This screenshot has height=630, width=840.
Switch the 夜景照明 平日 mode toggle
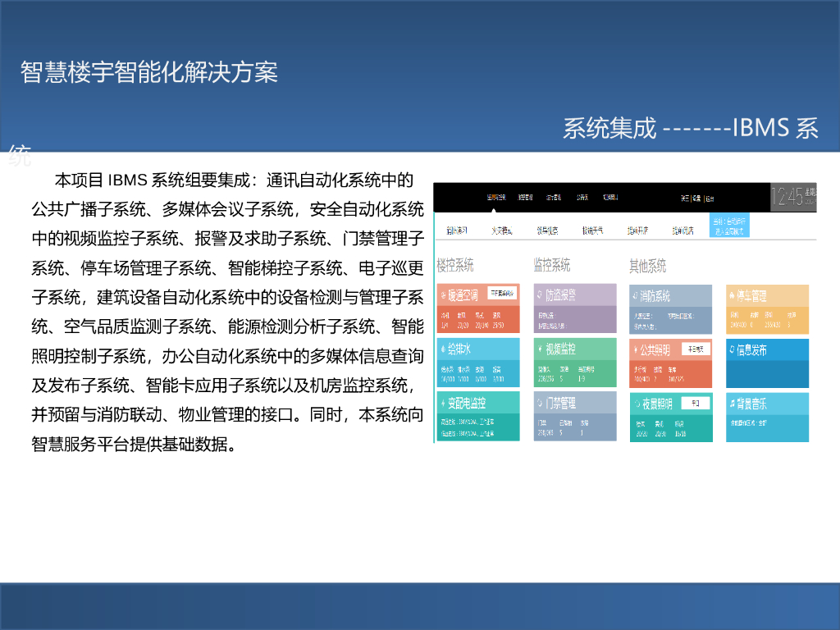click(696, 402)
